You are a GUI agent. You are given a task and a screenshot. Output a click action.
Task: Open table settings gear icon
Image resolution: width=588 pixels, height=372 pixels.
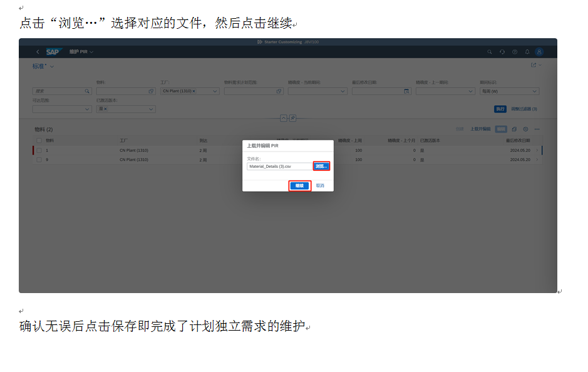coord(525,129)
